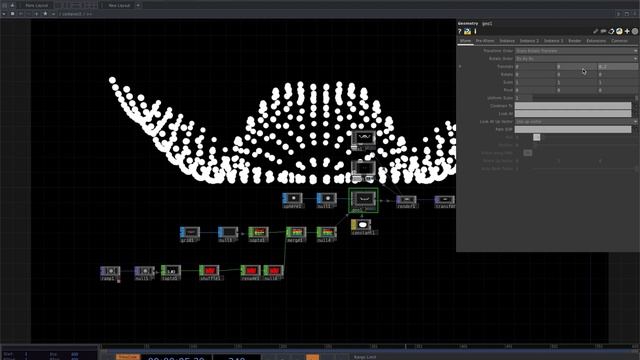The width and height of the screenshot is (640, 360).
Task: Click the Pivot Z value field
Action: tap(617, 90)
